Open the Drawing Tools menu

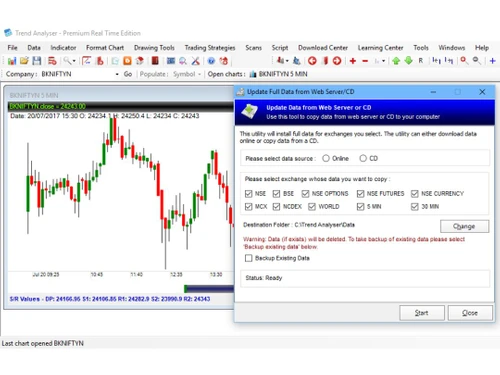(154, 48)
